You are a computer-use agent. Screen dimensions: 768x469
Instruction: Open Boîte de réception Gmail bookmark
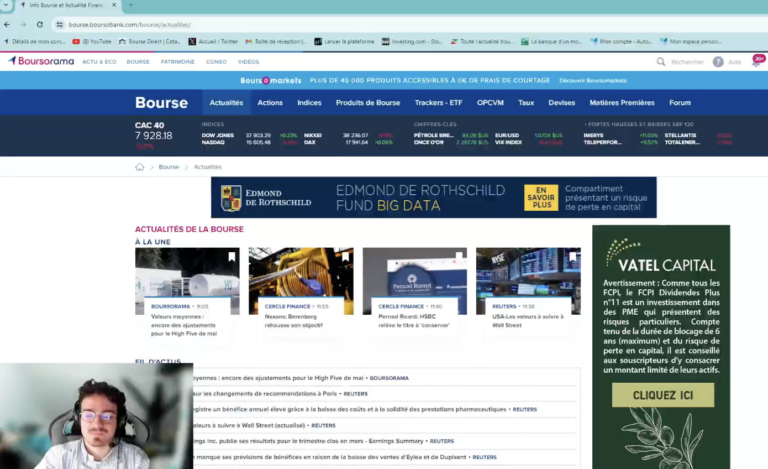click(x=276, y=42)
